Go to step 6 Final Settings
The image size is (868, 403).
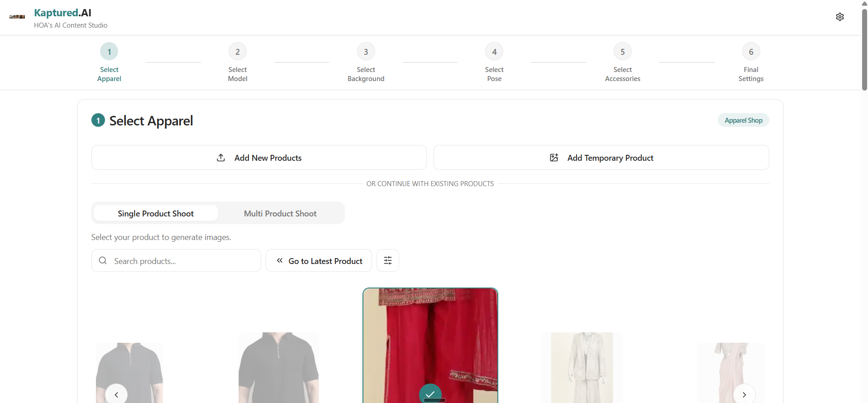751,63
